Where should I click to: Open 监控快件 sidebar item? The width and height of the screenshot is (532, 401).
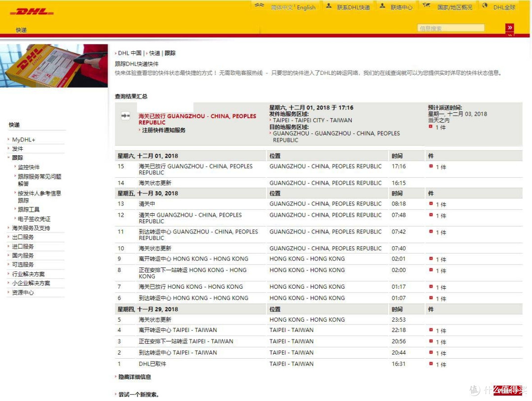(x=29, y=167)
